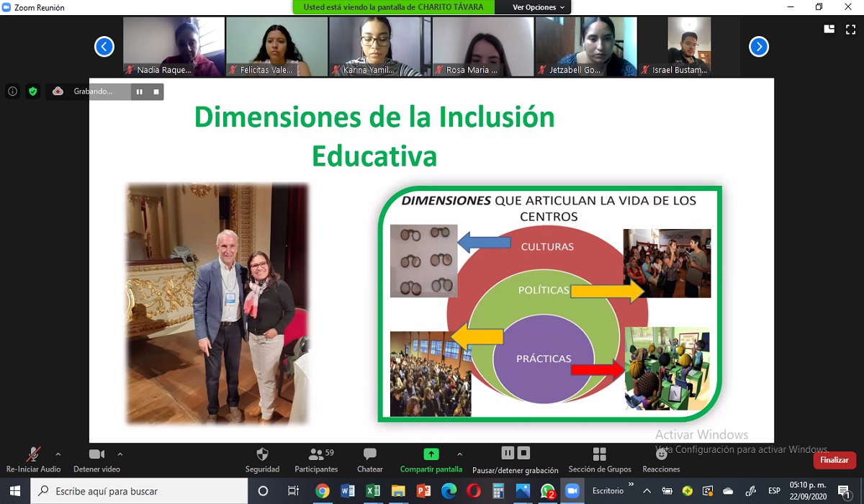Show previous participants with left arrow
Viewport: 864px width, 504px height.
coord(104,47)
